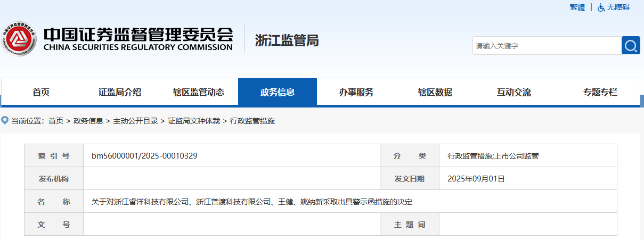Screen dimensions: 644x240
Task: Click the CSRC emblem logo
Action: click(20, 40)
